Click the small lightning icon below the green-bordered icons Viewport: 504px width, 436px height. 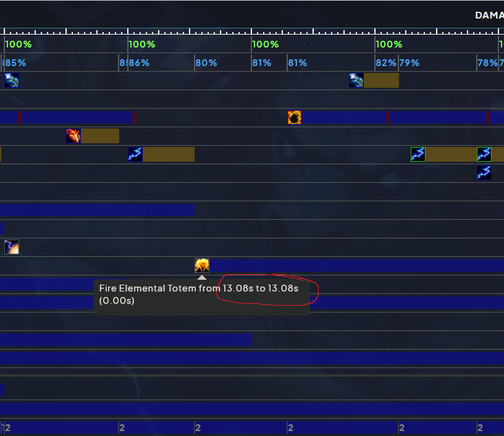pyautogui.click(x=483, y=172)
